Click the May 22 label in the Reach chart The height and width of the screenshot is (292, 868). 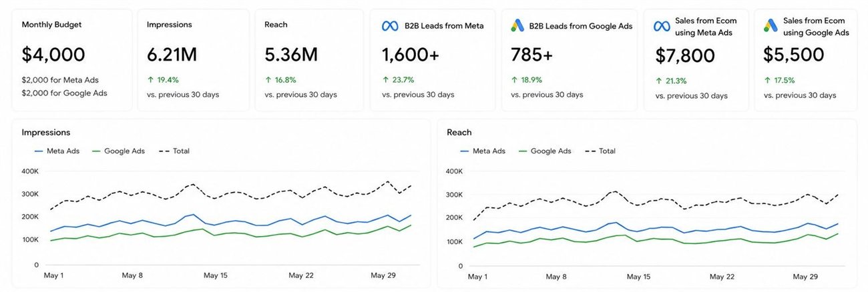[722, 276]
